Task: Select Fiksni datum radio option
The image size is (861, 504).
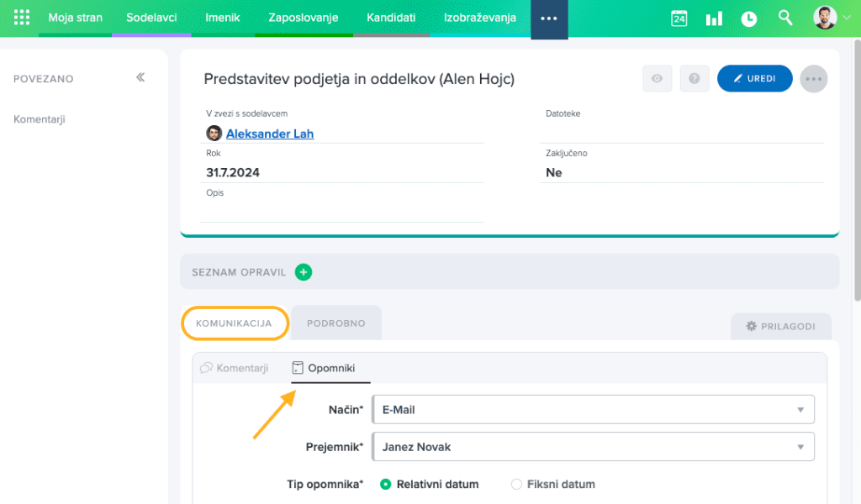Action: pyautogui.click(x=516, y=484)
